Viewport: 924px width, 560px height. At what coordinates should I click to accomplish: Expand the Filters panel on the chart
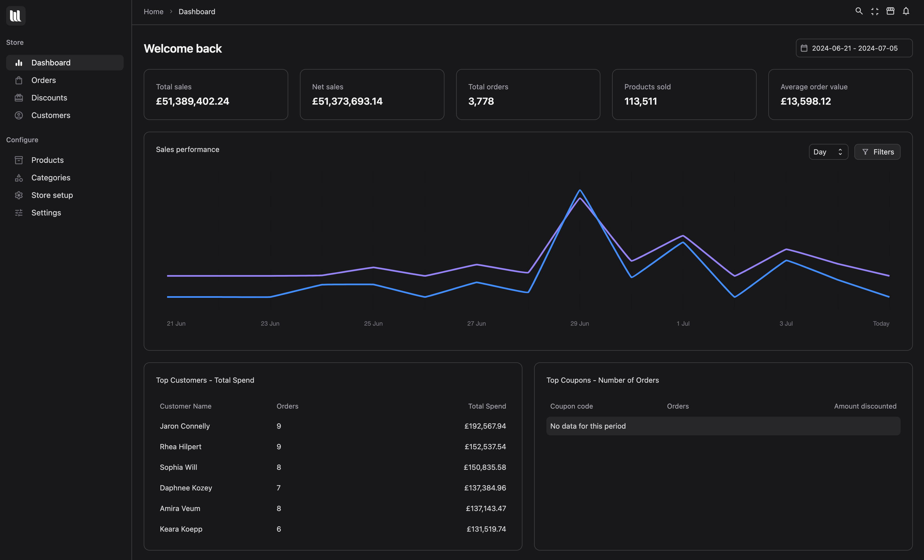877,152
